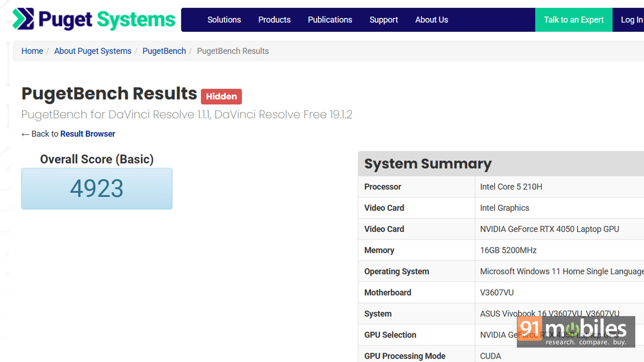This screenshot has height=362, width=644.
Task: Click the Log In link
Action: pos(632,20)
